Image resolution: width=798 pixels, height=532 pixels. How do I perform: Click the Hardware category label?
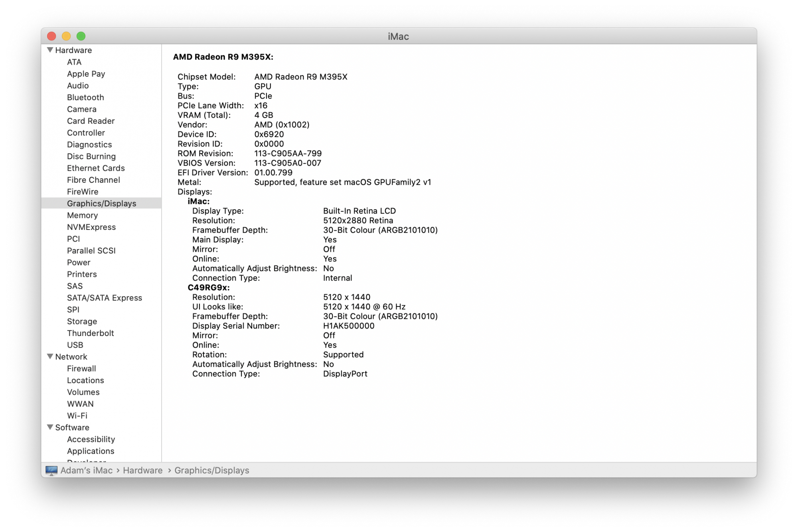pyautogui.click(x=73, y=50)
